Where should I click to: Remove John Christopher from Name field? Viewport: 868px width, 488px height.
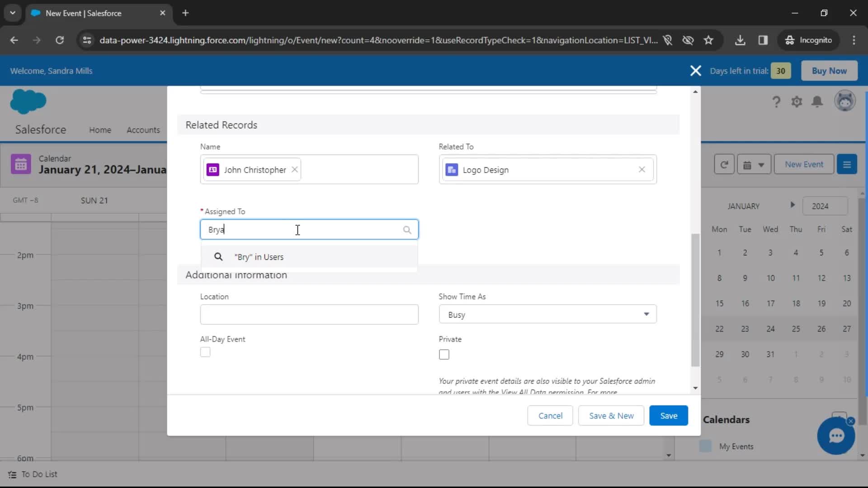(x=294, y=169)
